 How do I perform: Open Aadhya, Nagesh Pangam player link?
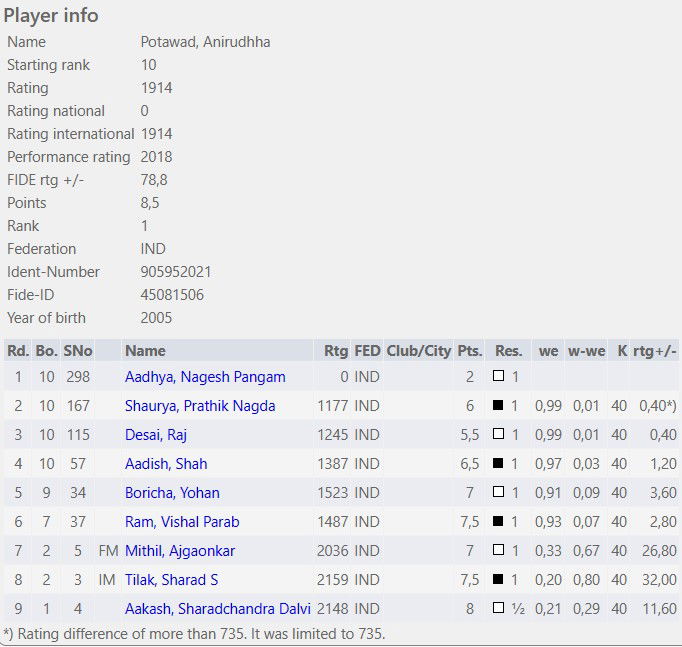click(x=205, y=377)
